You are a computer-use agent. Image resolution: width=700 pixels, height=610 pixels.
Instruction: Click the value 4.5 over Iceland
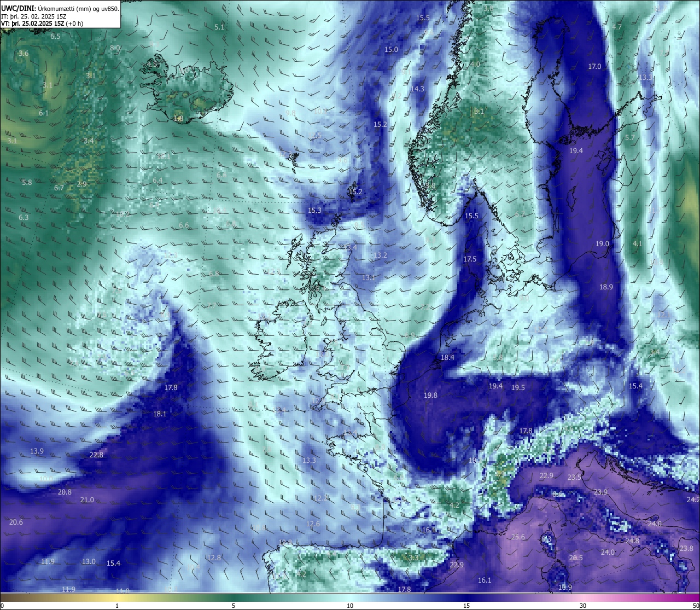[x=153, y=65]
